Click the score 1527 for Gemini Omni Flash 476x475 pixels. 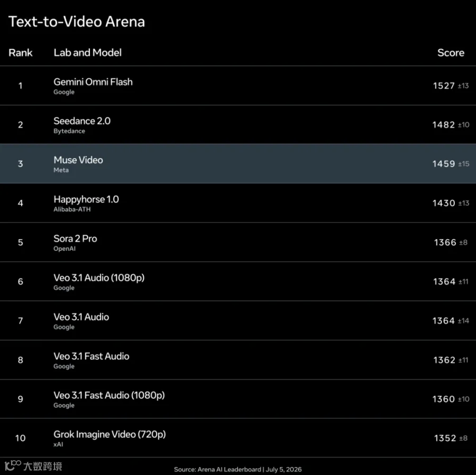[x=444, y=86]
